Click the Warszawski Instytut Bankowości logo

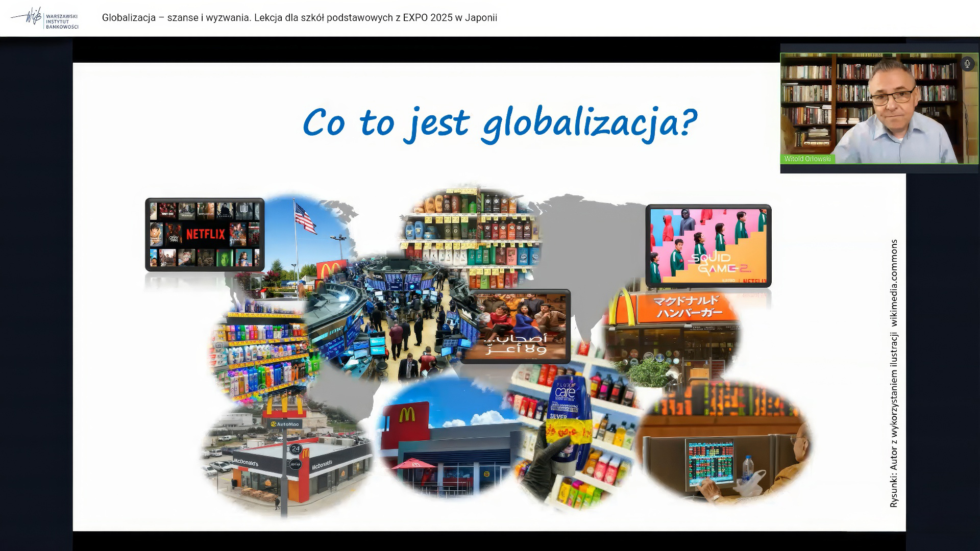point(45,18)
